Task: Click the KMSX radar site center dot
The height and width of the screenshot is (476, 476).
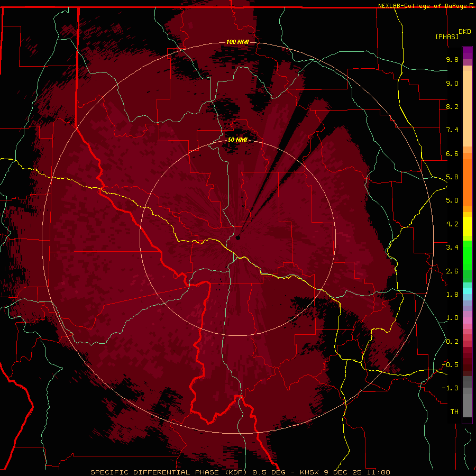Action: point(237,237)
